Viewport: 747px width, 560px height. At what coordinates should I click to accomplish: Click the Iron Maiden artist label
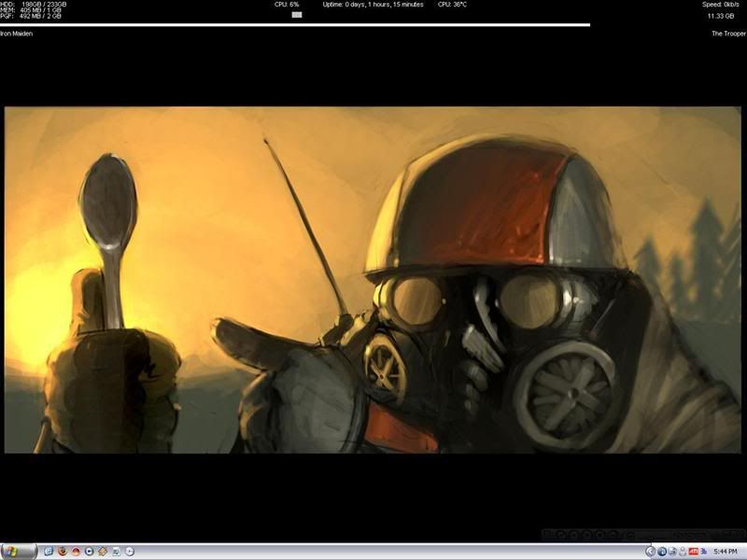point(17,33)
